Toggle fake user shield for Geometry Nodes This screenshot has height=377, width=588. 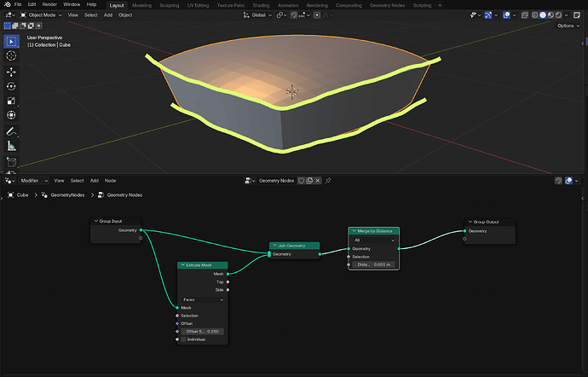tap(301, 181)
